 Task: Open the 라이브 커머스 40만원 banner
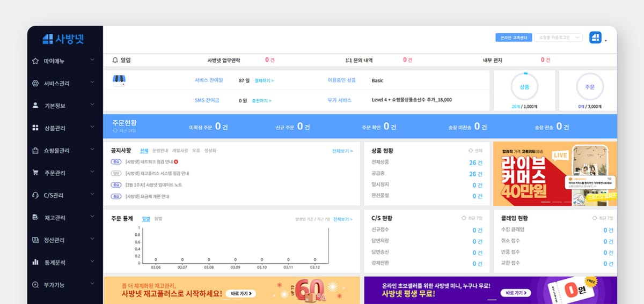[555, 174]
